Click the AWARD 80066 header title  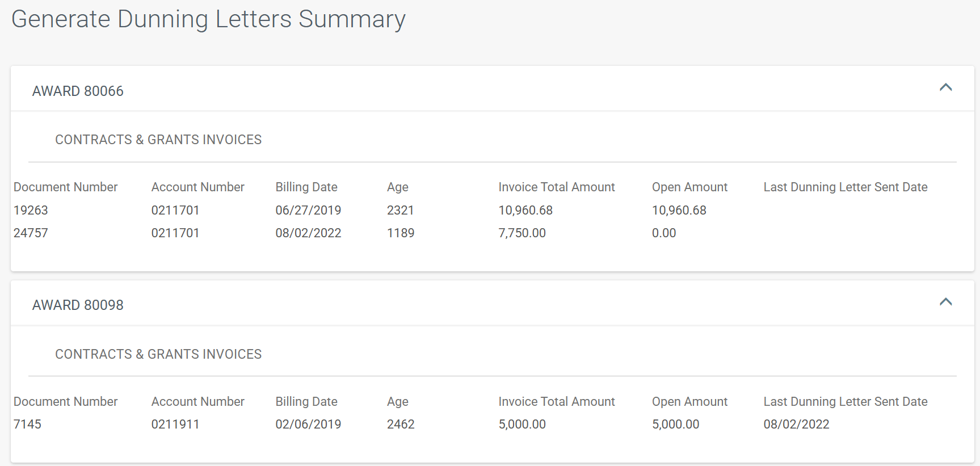[x=78, y=91]
